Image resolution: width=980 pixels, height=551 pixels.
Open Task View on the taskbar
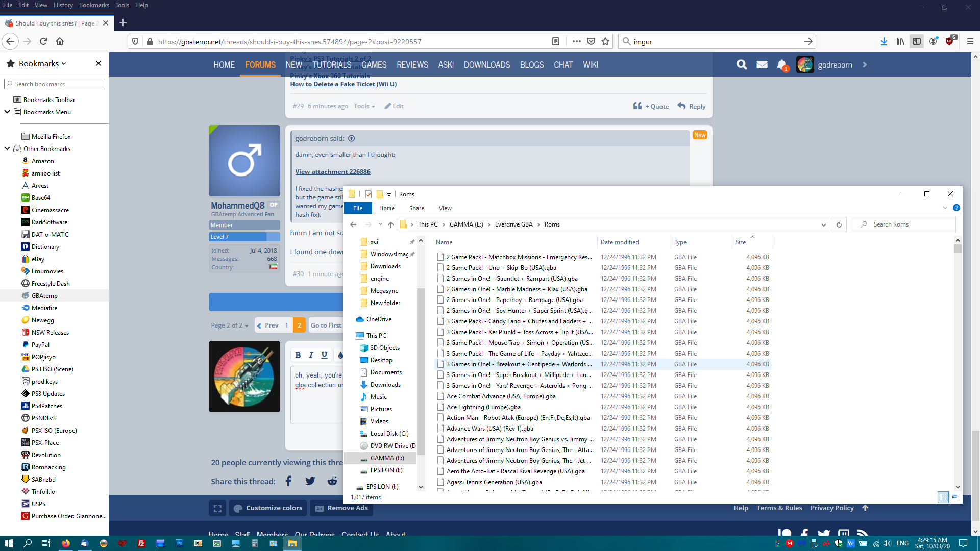[46, 543]
